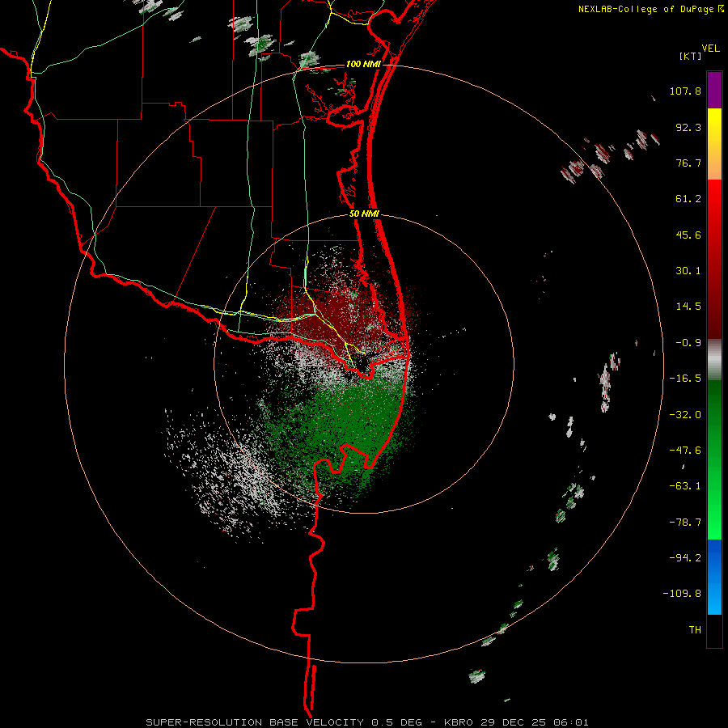This screenshot has width=728, height=728.
Task: Click the 30.1 velocity scale value
Action: [688, 271]
